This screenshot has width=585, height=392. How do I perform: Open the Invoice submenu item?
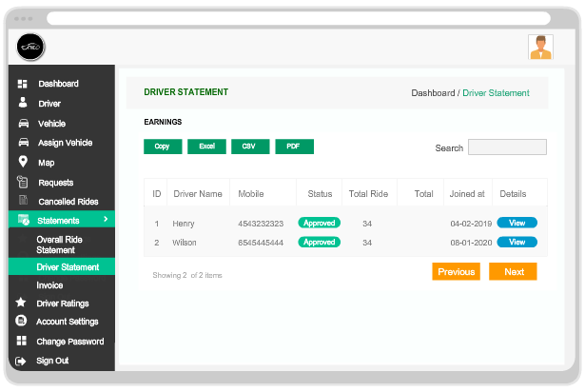49,285
